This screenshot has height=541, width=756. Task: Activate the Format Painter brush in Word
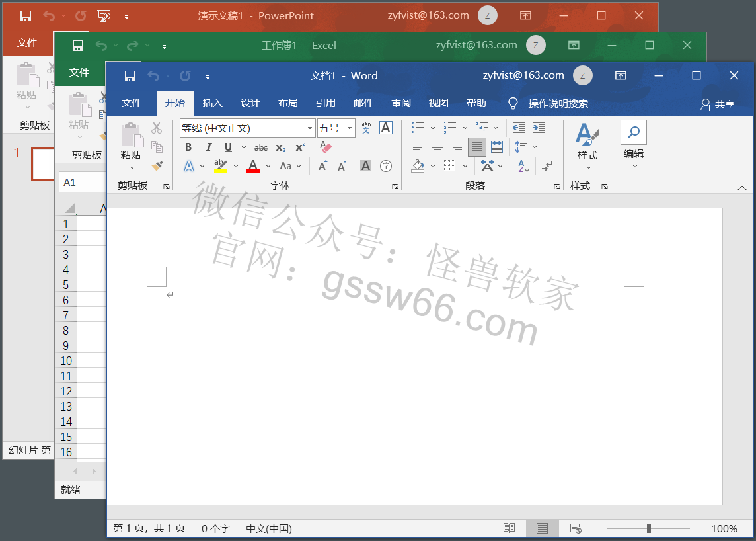pyautogui.click(x=157, y=165)
